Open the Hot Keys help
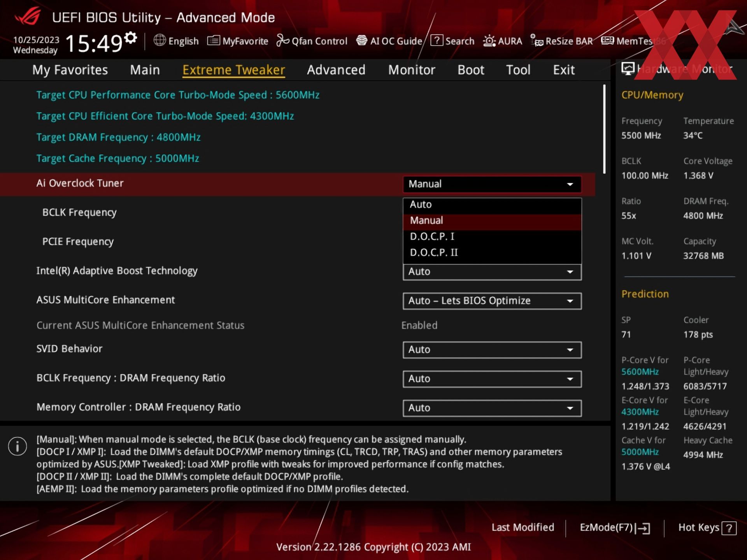This screenshot has height=560, width=747. 707,528
